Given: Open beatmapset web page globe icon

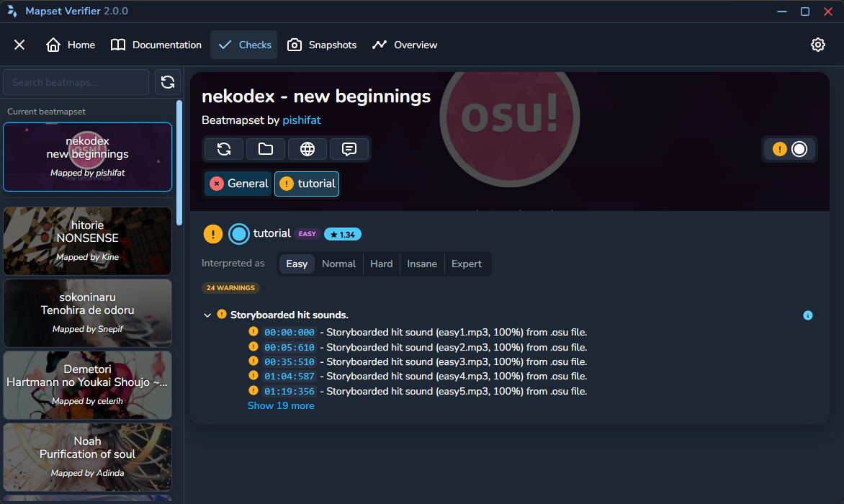Looking at the screenshot, I should click(307, 149).
